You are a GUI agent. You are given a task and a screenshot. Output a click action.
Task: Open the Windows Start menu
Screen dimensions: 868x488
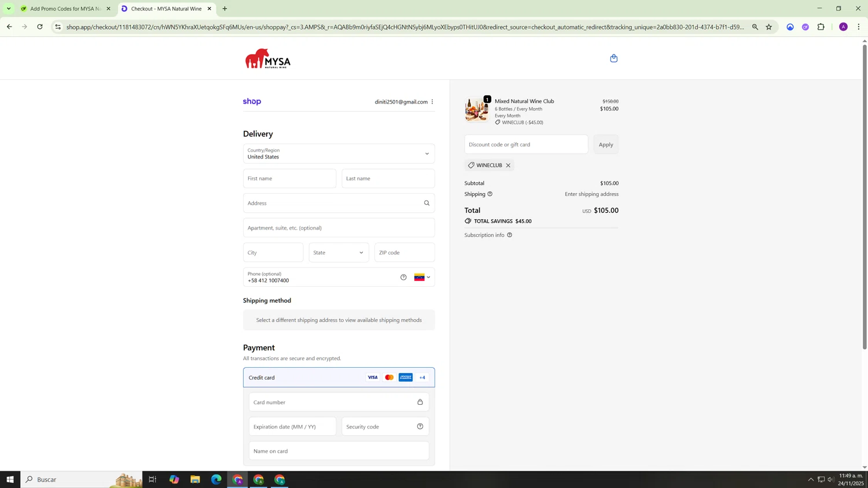pos(10,479)
